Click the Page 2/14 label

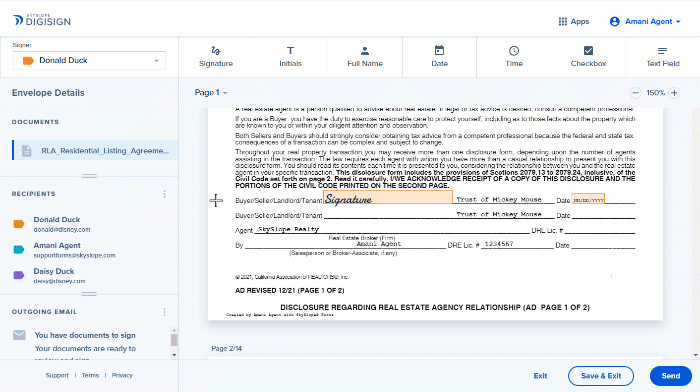tap(227, 348)
